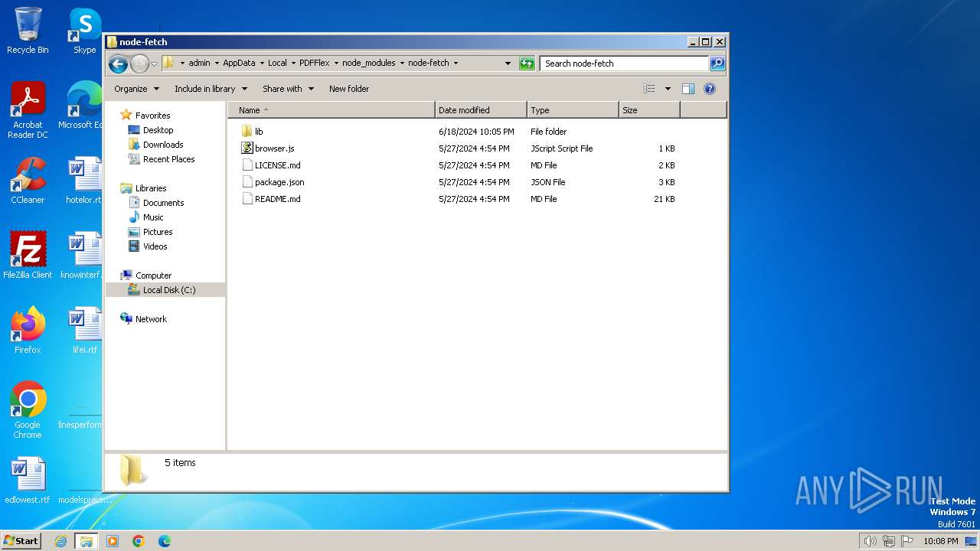The width and height of the screenshot is (980, 551).
Task: Open the Videos library
Action: pos(155,246)
